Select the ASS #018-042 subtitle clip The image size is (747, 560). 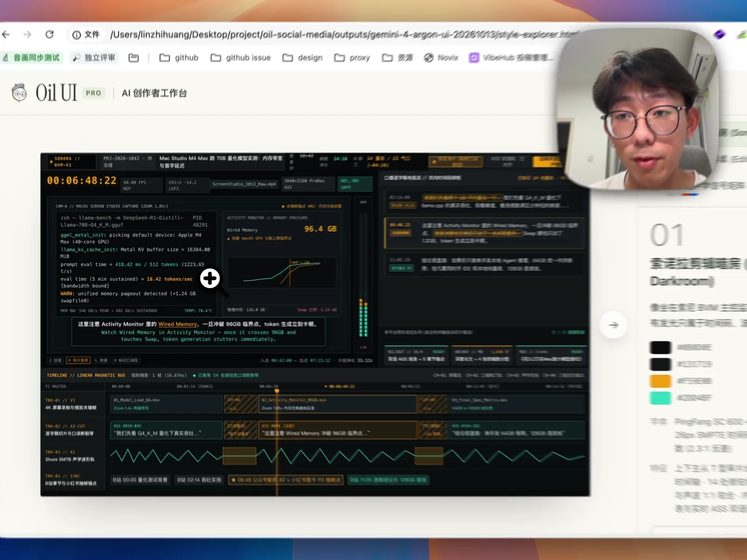click(167, 430)
